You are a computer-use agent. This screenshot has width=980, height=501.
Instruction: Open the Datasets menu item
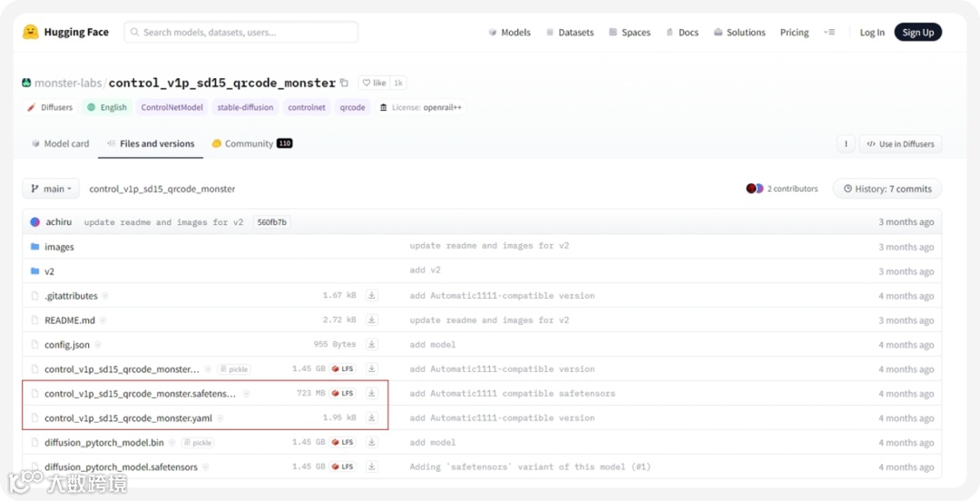(569, 33)
